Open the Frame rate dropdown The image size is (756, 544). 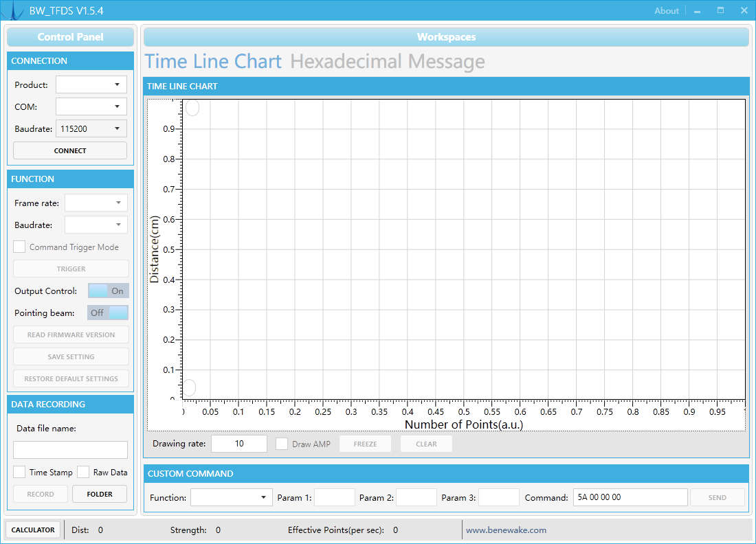pos(96,203)
